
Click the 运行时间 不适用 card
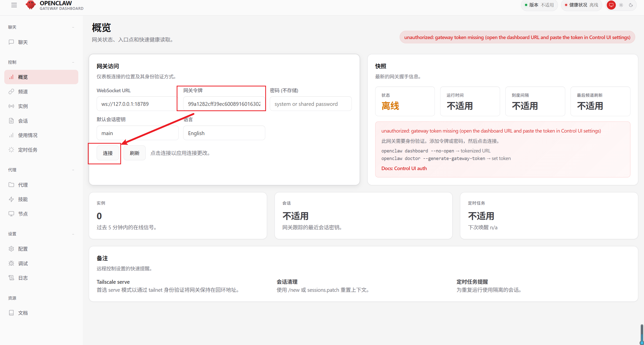[x=470, y=101]
